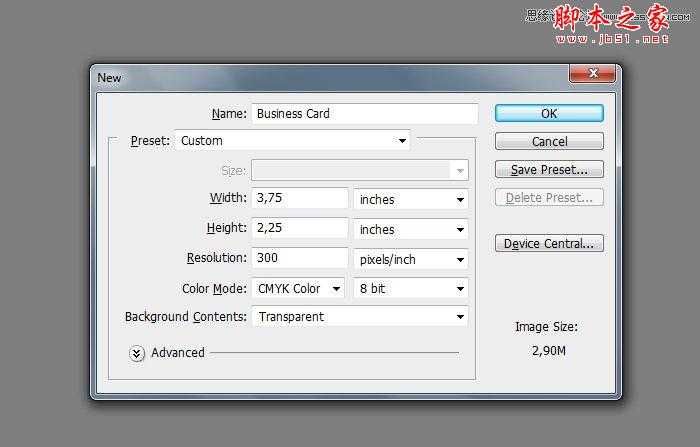This screenshot has width=700, height=447.
Task: Click the Resolution field showing 300
Action: 299,259
